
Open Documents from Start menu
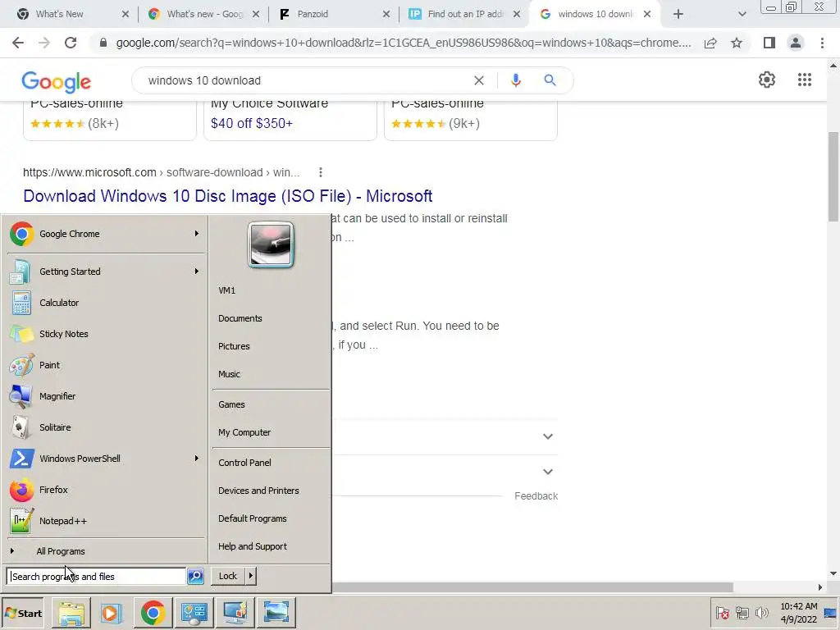coord(240,318)
